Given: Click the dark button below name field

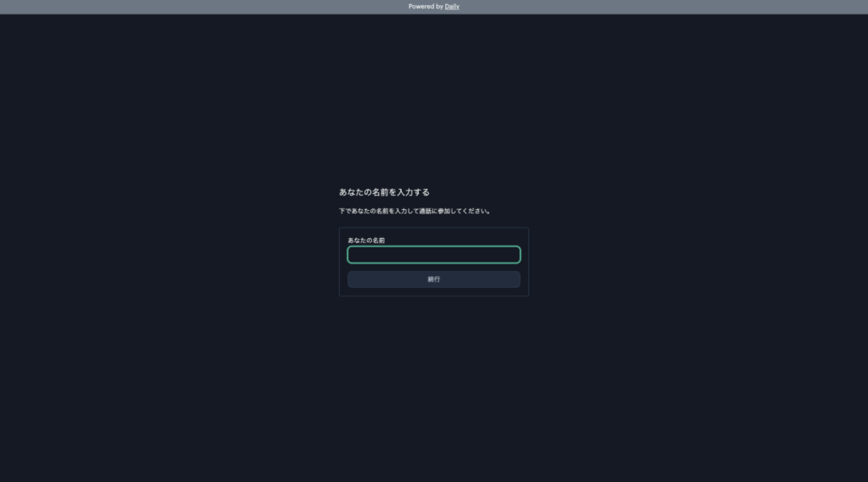Looking at the screenshot, I should tap(433, 280).
